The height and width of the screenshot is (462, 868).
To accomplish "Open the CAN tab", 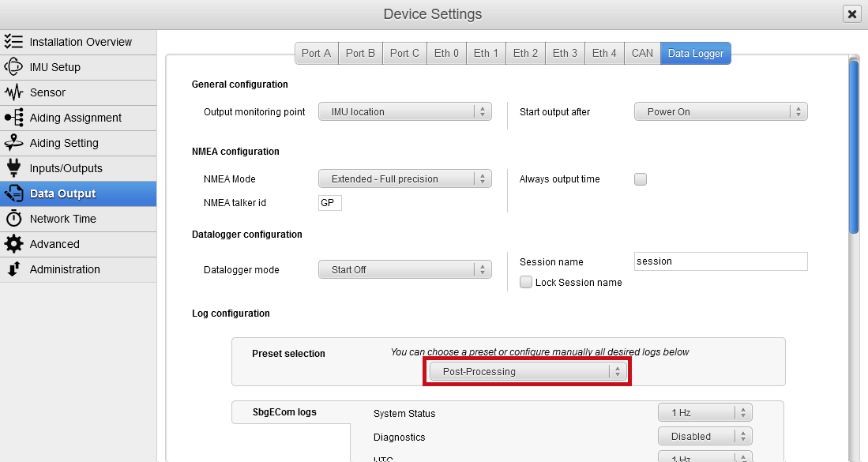I will 642,53.
